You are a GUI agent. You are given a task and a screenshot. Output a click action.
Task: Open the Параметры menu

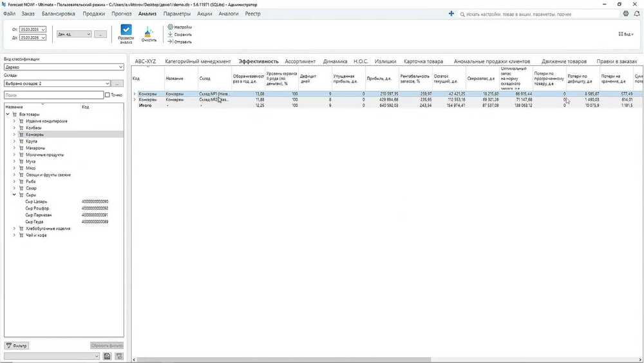coord(177,14)
